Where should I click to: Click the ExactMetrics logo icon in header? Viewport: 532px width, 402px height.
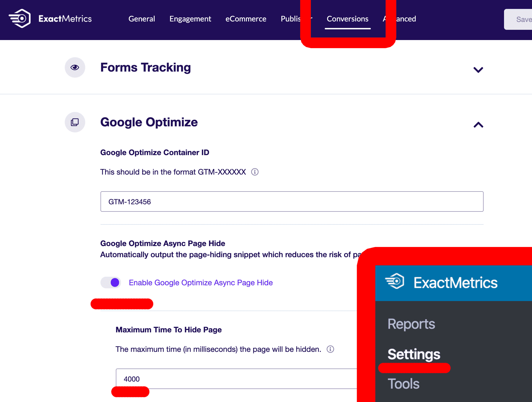[20, 18]
